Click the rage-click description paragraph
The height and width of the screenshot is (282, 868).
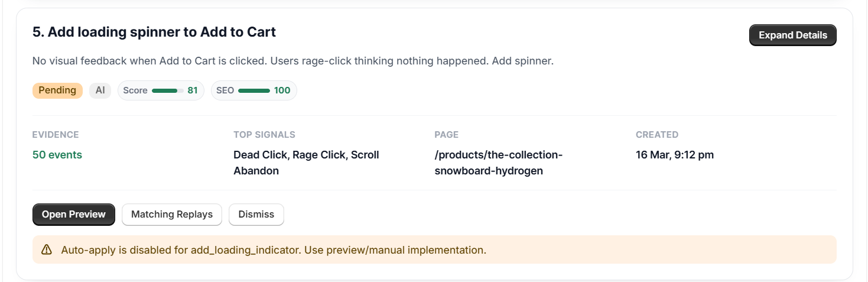pos(292,61)
